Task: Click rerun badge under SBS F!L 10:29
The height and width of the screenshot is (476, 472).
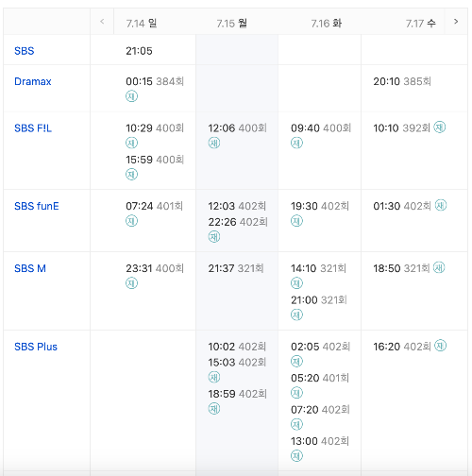Action: pyautogui.click(x=131, y=143)
